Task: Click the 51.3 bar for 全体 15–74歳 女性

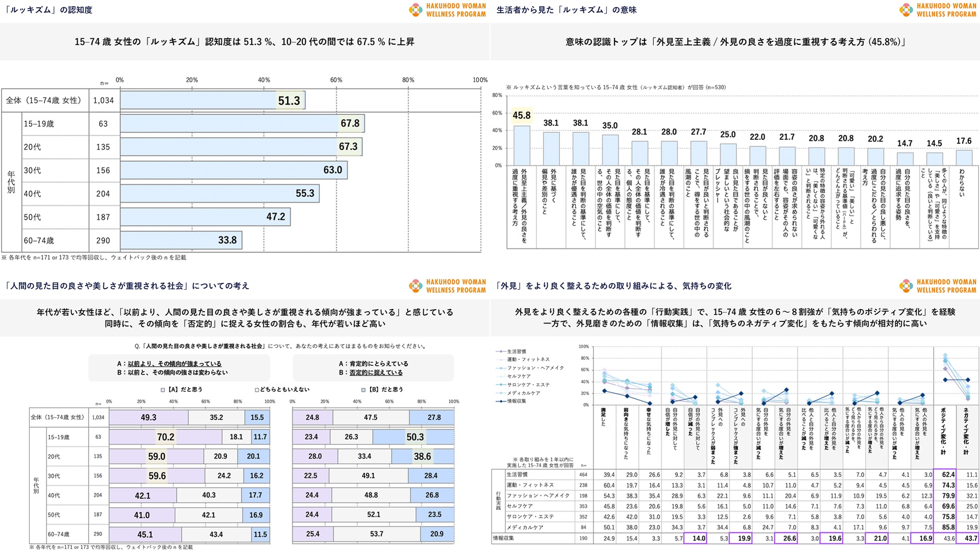Action: click(x=212, y=101)
